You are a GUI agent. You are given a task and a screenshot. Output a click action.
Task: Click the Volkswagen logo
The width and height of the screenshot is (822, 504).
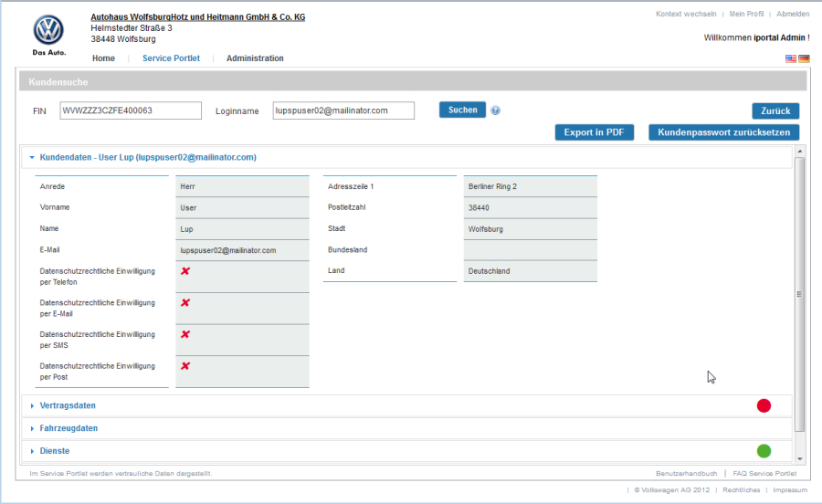pyautogui.click(x=48, y=30)
